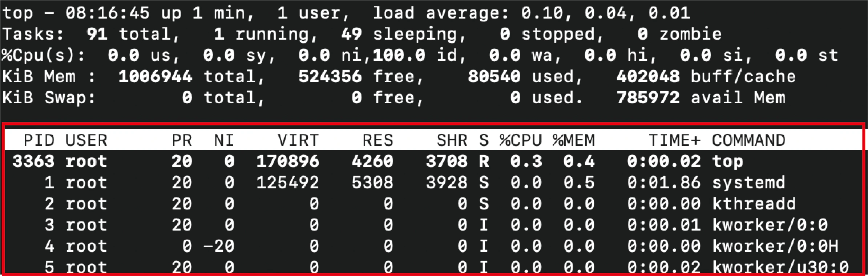Click the TIME+ column header
This screenshot has height=276, width=868.
674,140
